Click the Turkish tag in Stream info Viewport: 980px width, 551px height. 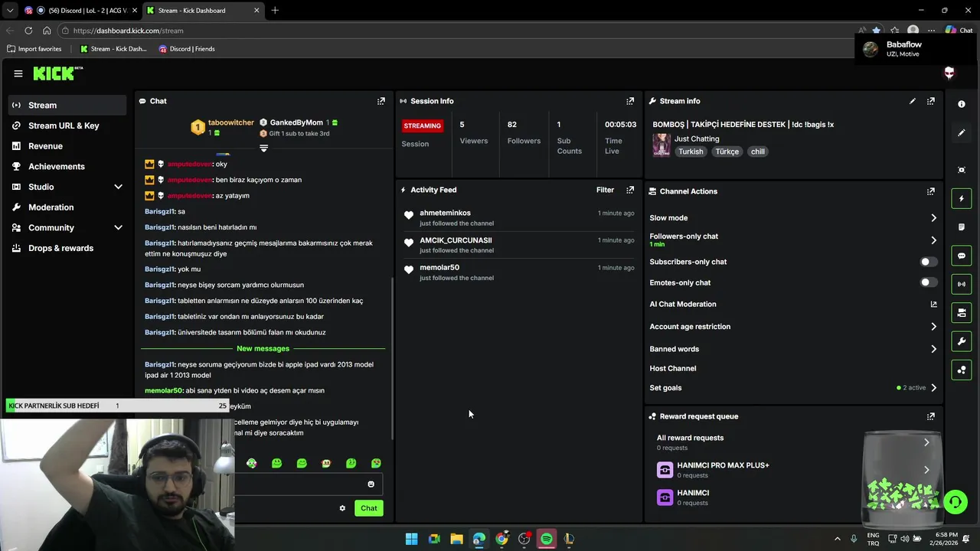(x=691, y=152)
